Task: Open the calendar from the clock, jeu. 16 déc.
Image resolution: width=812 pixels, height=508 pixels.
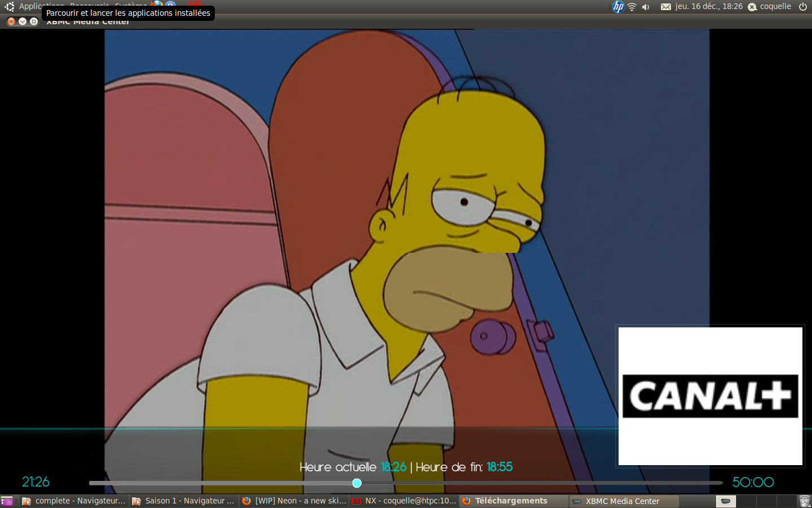Action: (709, 6)
